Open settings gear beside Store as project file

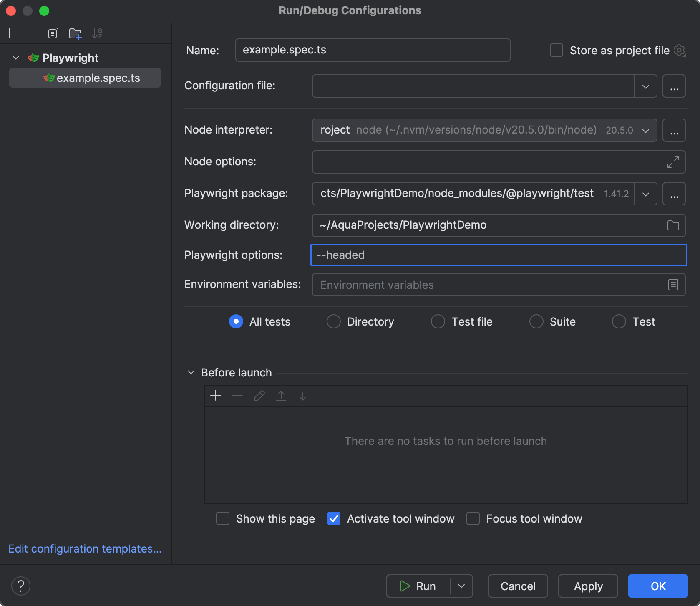680,50
